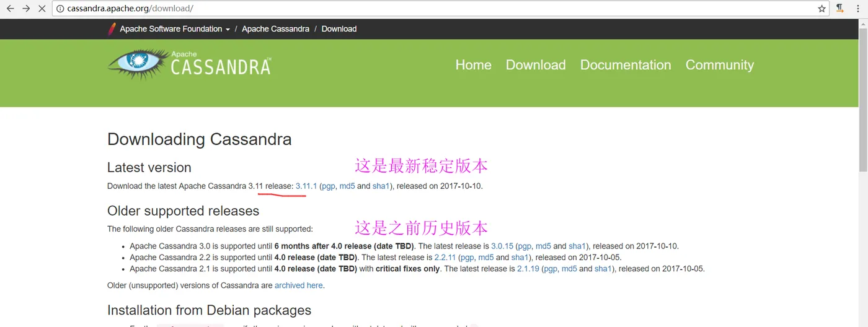The height and width of the screenshot is (327, 868).
Task: Open pgp link for 2.1.19
Action: 551,269
